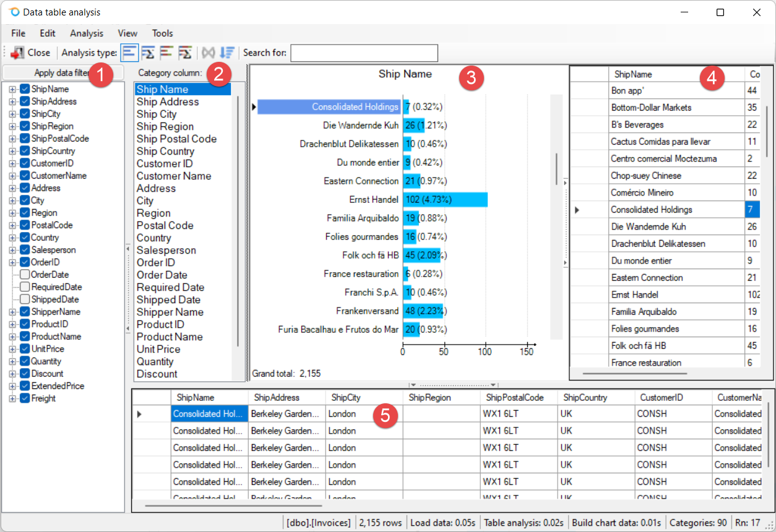
Task: Select the third analysis type multicolor bars icon
Action: 166,53
